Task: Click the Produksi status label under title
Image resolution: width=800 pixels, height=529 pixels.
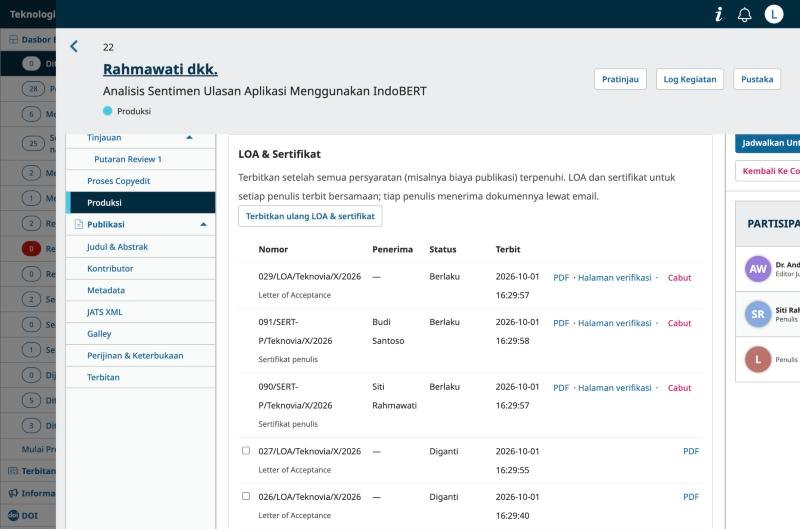Action: [x=134, y=111]
